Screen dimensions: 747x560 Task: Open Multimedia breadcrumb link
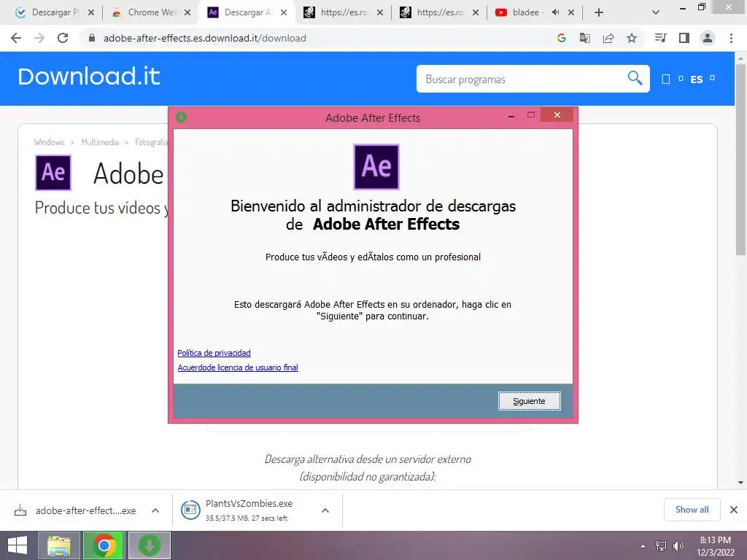click(99, 142)
